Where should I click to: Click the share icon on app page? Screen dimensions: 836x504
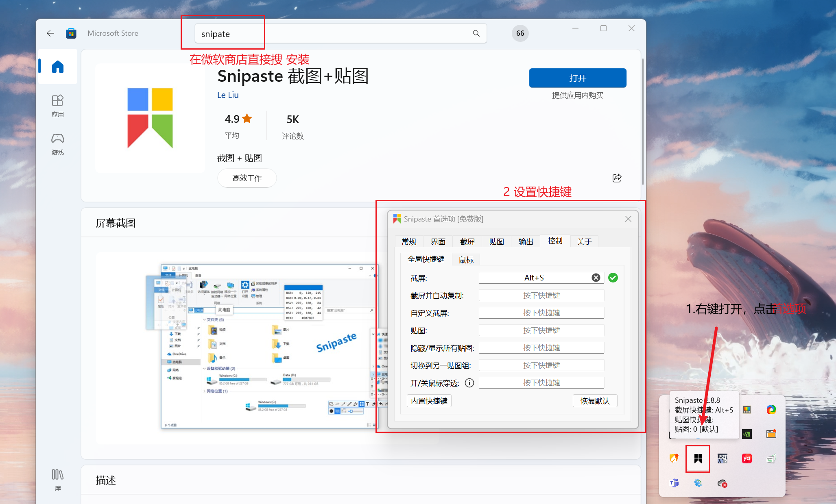[617, 178]
